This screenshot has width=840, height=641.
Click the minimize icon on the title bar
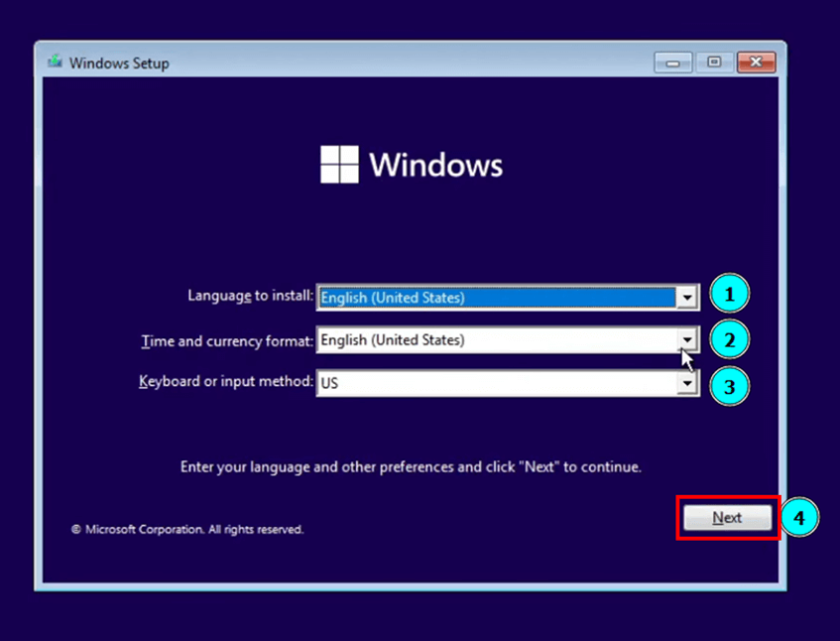673,62
